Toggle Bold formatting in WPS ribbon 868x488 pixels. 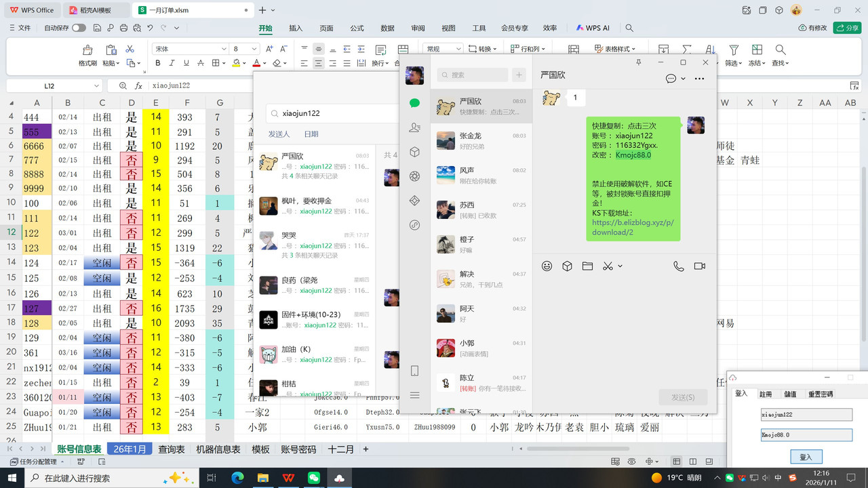pos(157,63)
